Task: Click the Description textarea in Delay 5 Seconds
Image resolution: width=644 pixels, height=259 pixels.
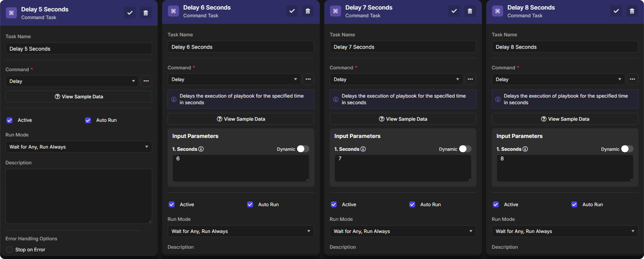Action: (x=79, y=196)
